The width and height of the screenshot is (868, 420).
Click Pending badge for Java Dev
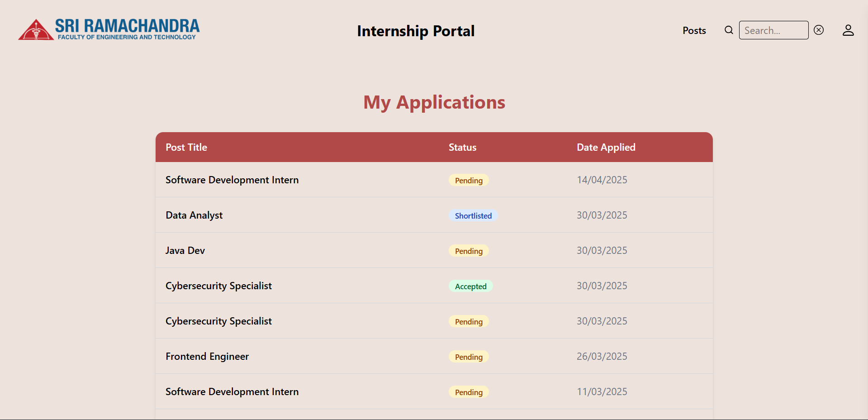(469, 251)
